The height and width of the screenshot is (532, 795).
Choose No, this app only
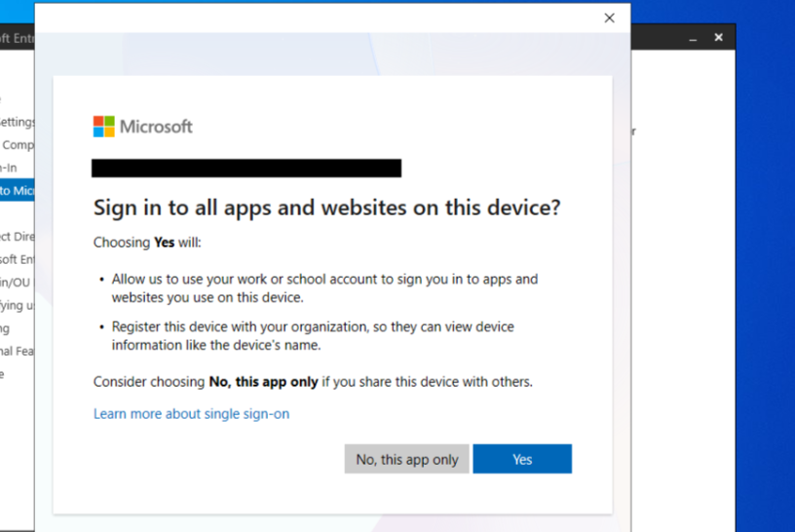click(406, 459)
